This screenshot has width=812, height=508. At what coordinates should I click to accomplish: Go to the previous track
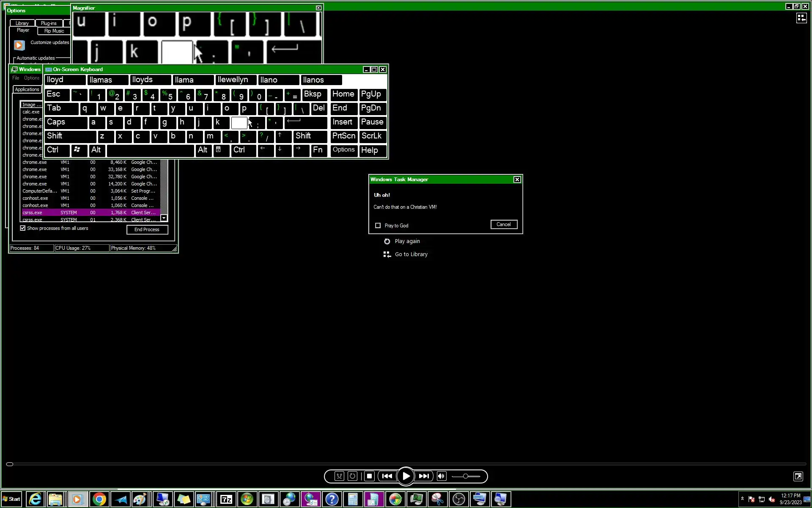[x=387, y=476]
